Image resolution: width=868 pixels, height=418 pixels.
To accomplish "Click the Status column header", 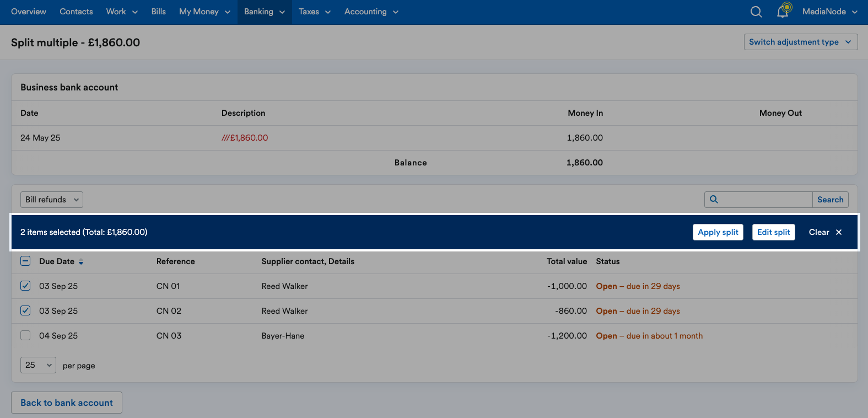I will click(x=608, y=261).
